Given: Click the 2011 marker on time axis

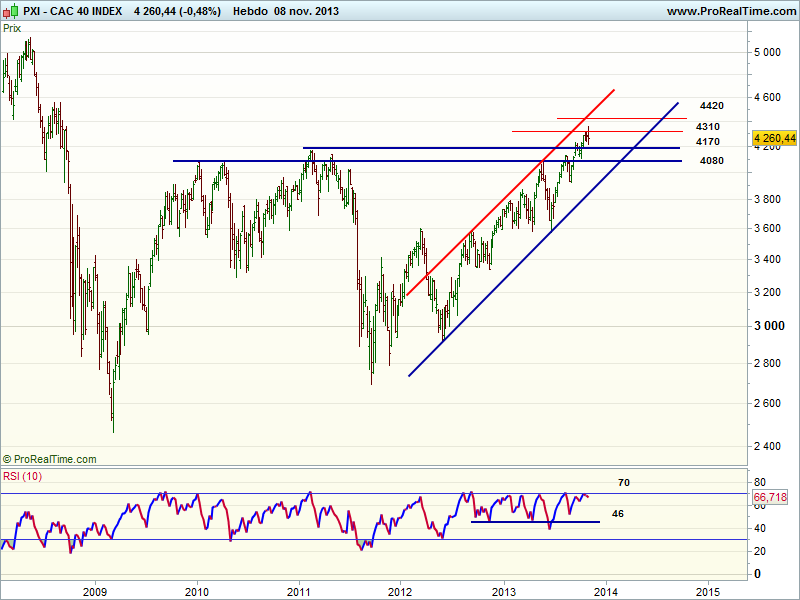Looking at the screenshot, I should click(299, 590).
